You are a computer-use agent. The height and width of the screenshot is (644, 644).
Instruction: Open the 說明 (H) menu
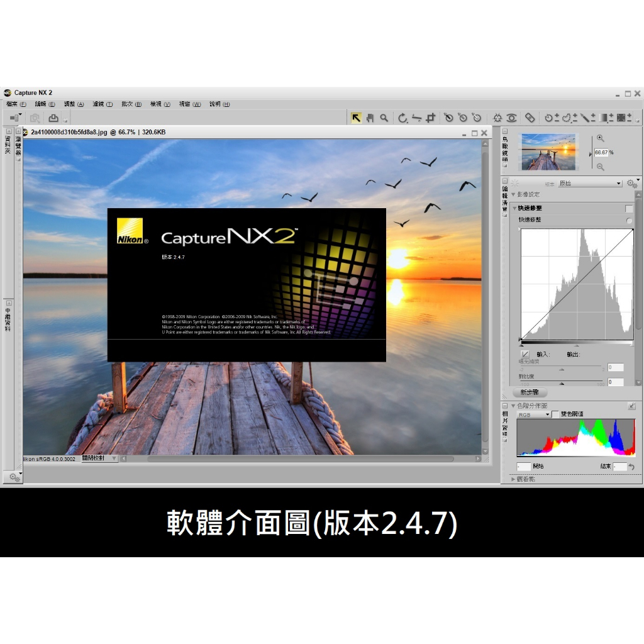coord(219,104)
